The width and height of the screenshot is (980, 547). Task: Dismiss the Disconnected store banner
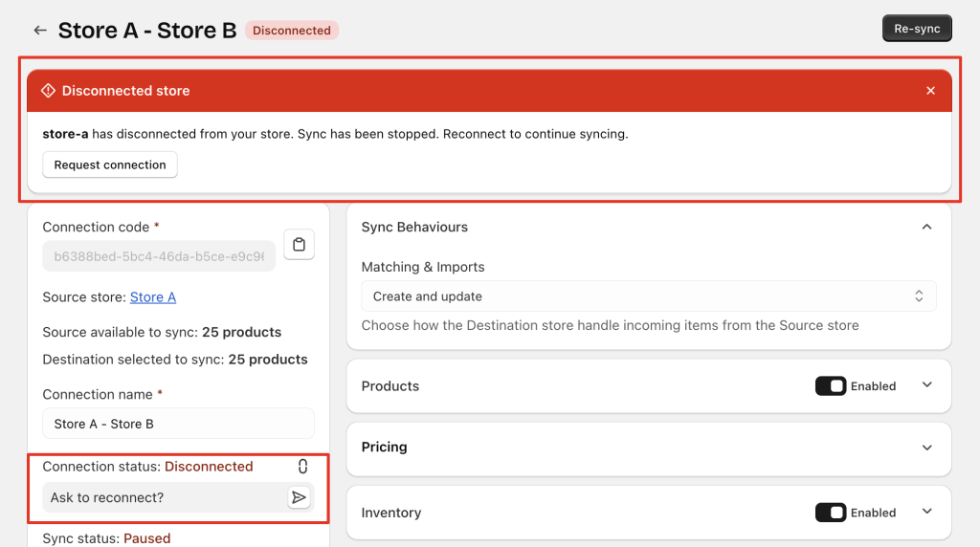(930, 91)
